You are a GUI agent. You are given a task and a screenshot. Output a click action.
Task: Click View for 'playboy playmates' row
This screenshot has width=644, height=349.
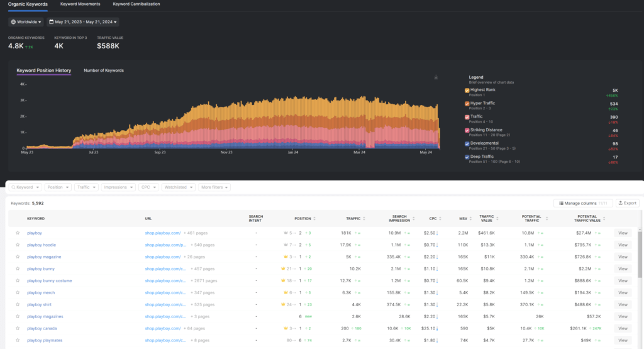click(x=623, y=340)
